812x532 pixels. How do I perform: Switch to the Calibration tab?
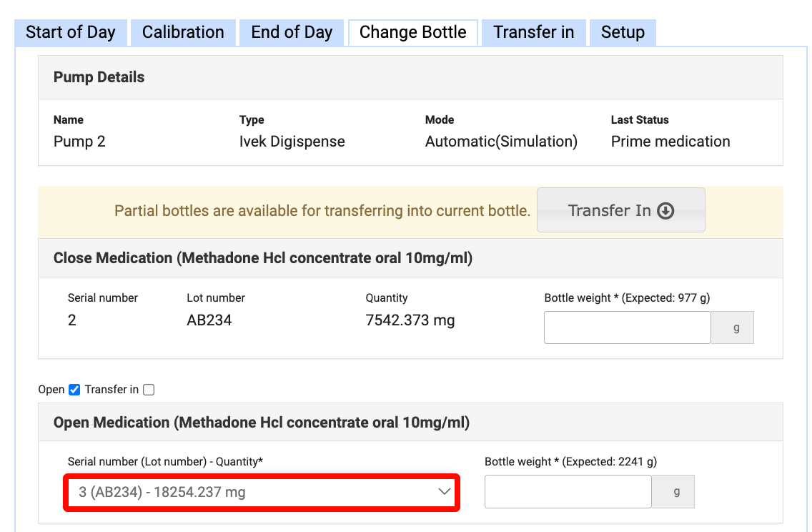tap(183, 33)
